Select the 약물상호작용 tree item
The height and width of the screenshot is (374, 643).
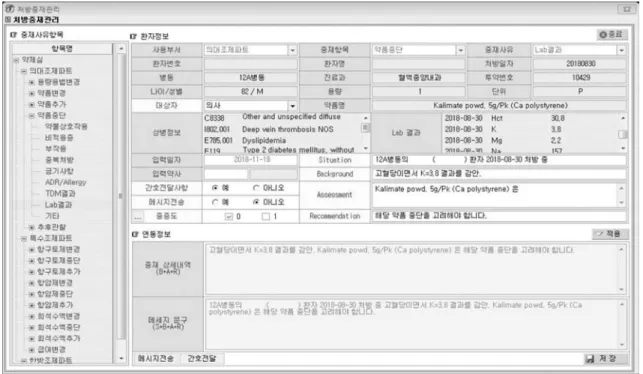tap(66, 126)
